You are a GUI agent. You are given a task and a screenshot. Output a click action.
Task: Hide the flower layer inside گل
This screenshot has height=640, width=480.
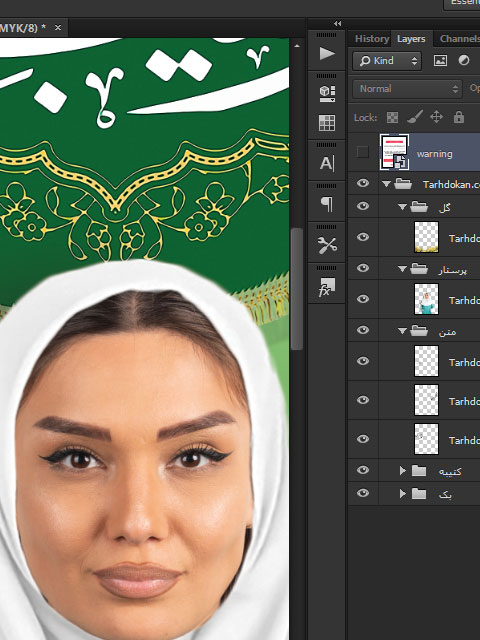[363, 237]
